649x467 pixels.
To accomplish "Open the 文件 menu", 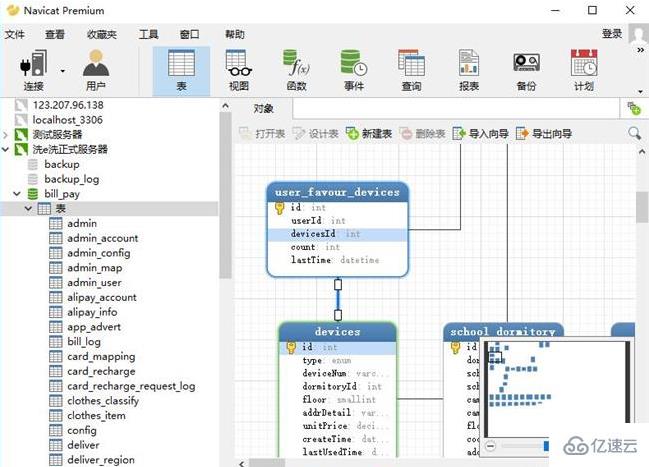I will 14,34.
